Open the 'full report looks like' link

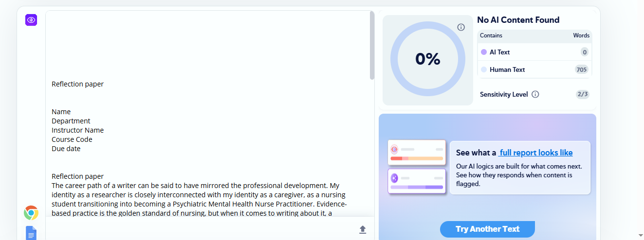536,153
